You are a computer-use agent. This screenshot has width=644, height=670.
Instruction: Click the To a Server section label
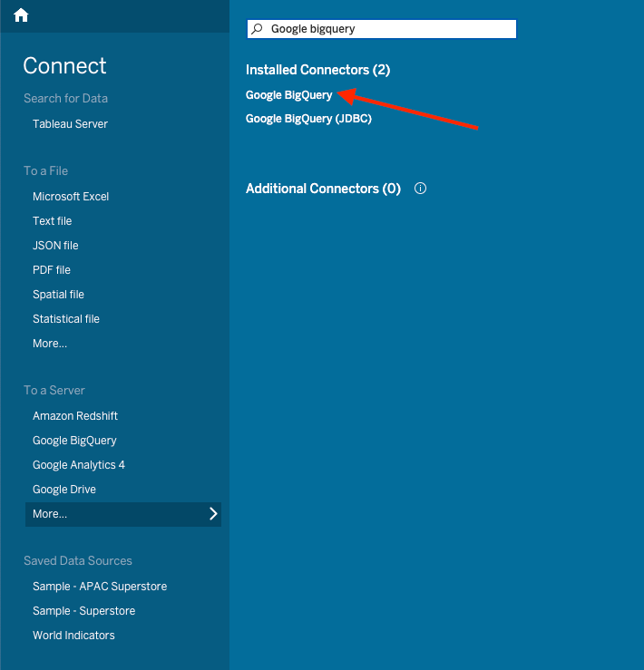(x=54, y=390)
